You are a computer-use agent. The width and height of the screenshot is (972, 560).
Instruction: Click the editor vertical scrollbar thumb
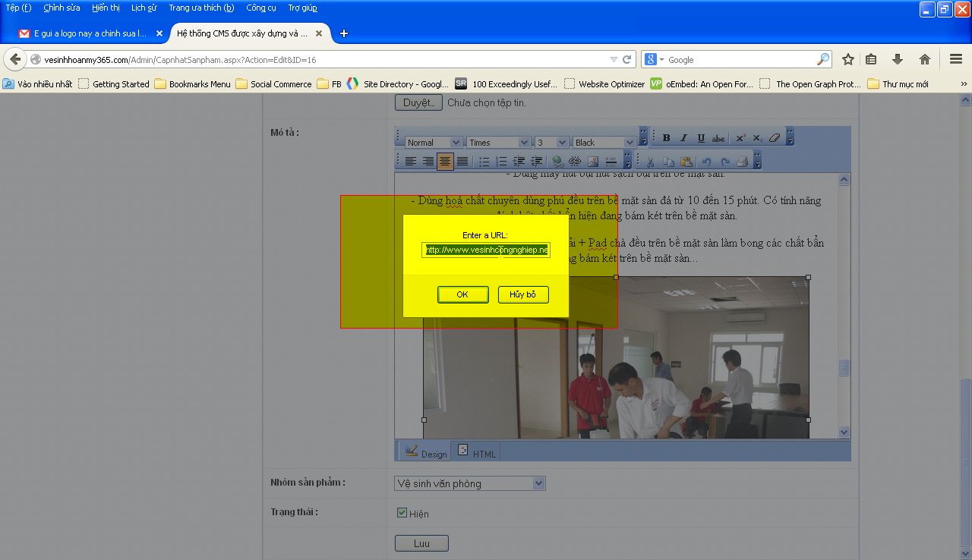click(844, 368)
